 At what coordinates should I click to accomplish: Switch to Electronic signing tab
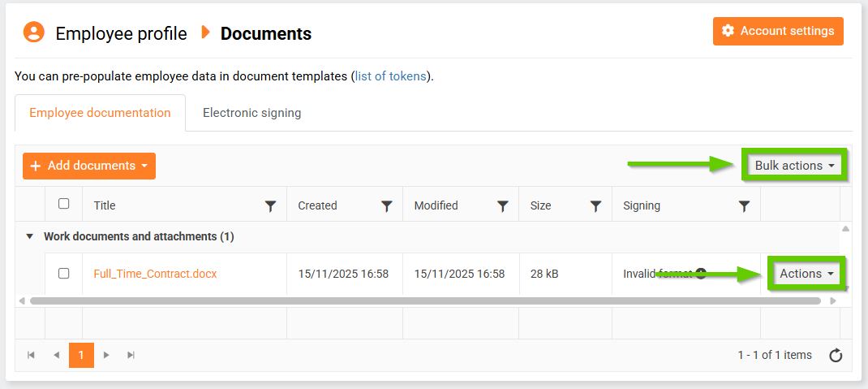click(x=251, y=113)
